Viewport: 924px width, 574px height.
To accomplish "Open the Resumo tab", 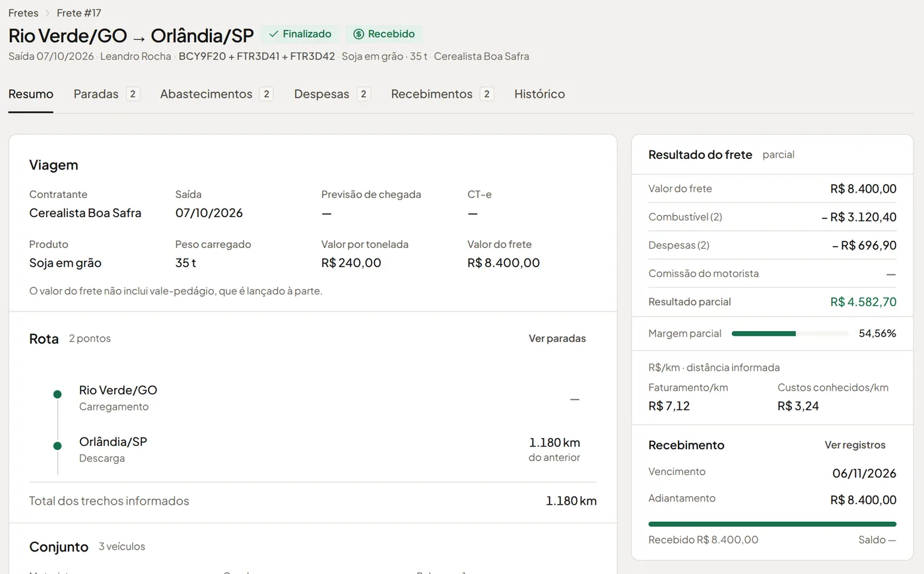I will (31, 94).
